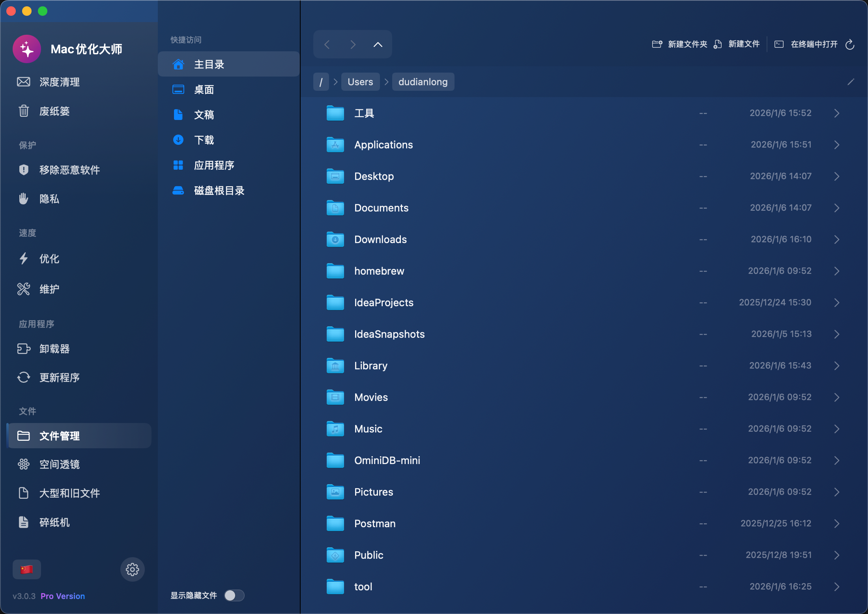Click the China flag language icon
Viewport: 868px width, 614px height.
[26, 569]
